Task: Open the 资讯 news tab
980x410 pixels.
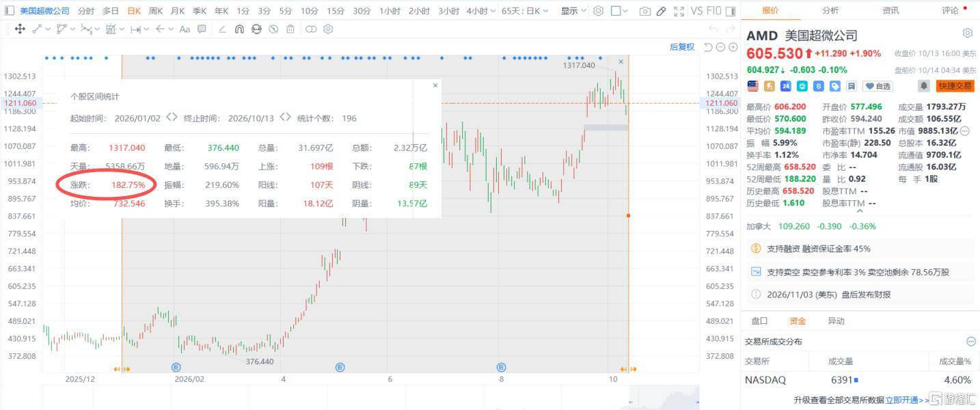Action: (890, 10)
